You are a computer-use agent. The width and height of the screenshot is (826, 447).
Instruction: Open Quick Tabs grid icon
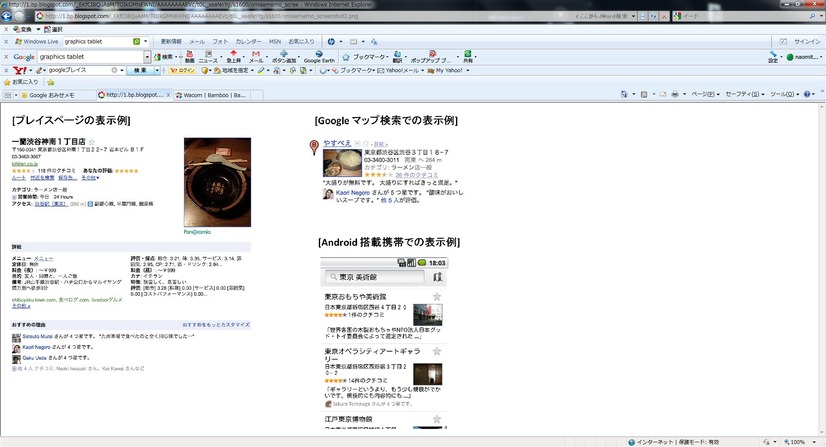click(x=7, y=95)
